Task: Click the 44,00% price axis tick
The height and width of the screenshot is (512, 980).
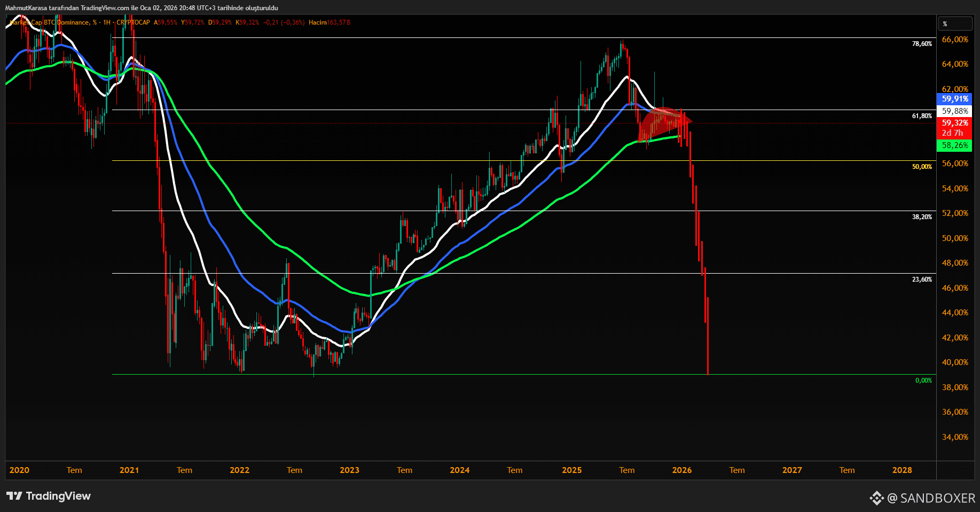Action: pyautogui.click(x=955, y=313)
